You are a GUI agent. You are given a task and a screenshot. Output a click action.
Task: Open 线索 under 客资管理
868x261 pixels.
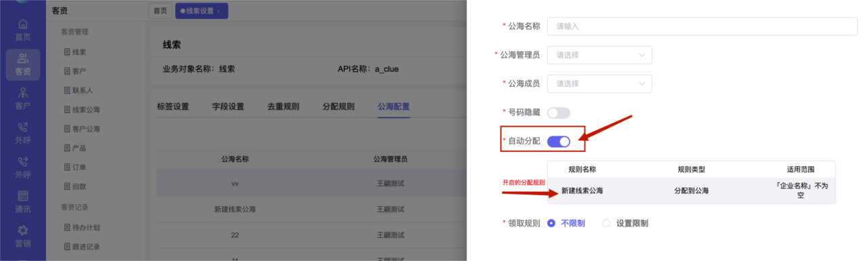point(75,52)
